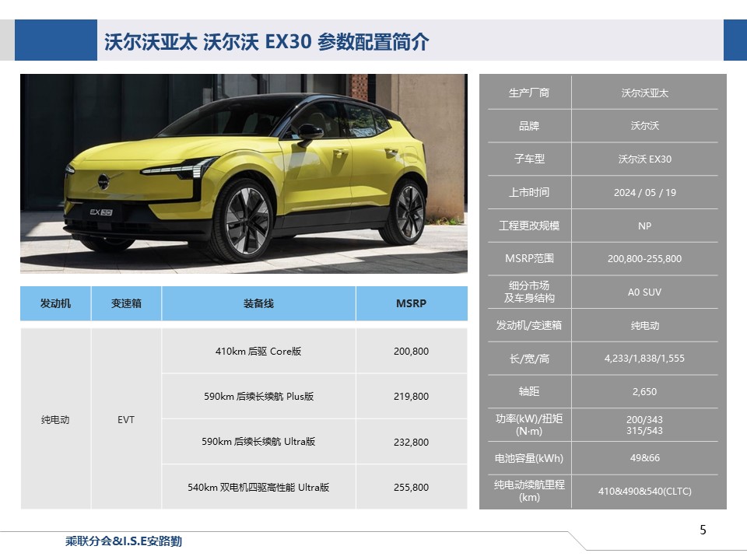Click the 沃尔沃亚太 manufacturer value in the spec table
Screen dimensions: 747x560
click(644, 93)
